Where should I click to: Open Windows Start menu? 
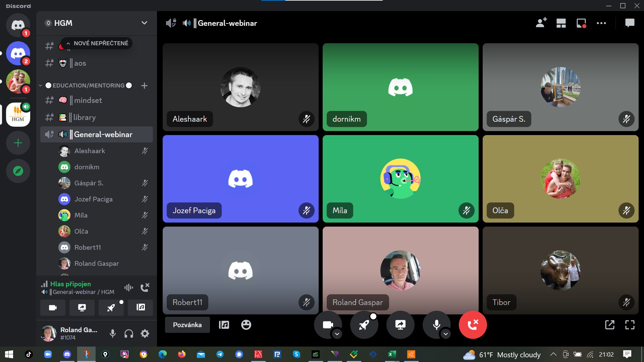(x=9, y=354)
